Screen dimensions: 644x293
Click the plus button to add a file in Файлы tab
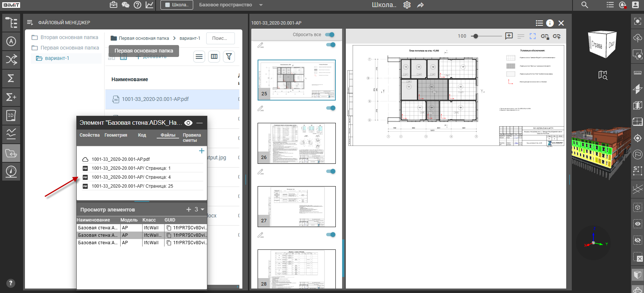click(x=202, y=151)
